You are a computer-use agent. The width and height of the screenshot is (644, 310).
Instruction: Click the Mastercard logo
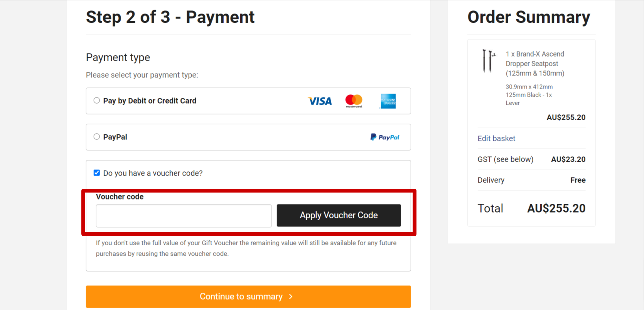pyautogui.click(x=353, y=101)
